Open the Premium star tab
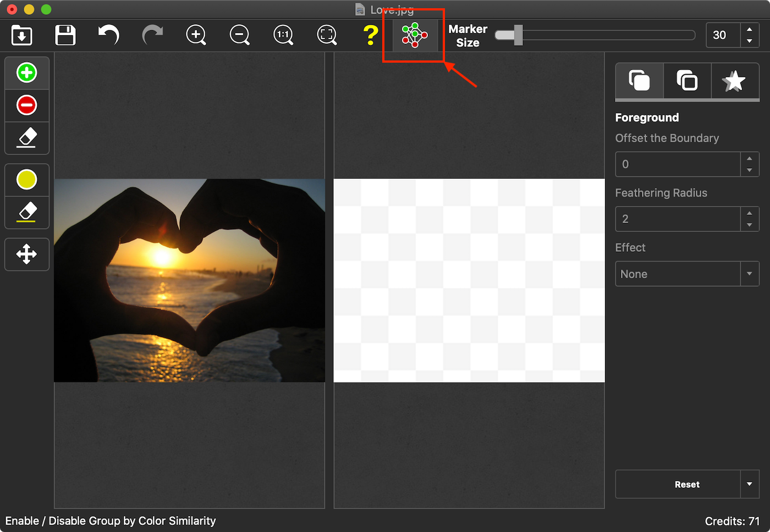 click(734, 81)
